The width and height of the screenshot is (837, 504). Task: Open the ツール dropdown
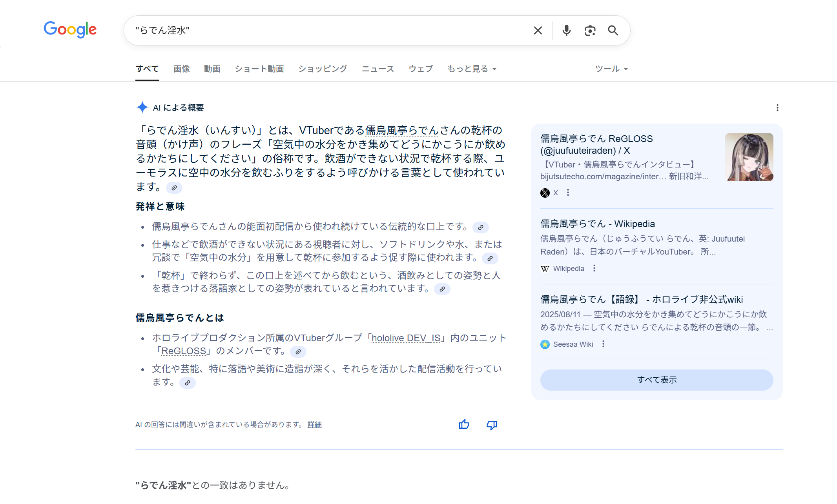[x=611, y=69]
